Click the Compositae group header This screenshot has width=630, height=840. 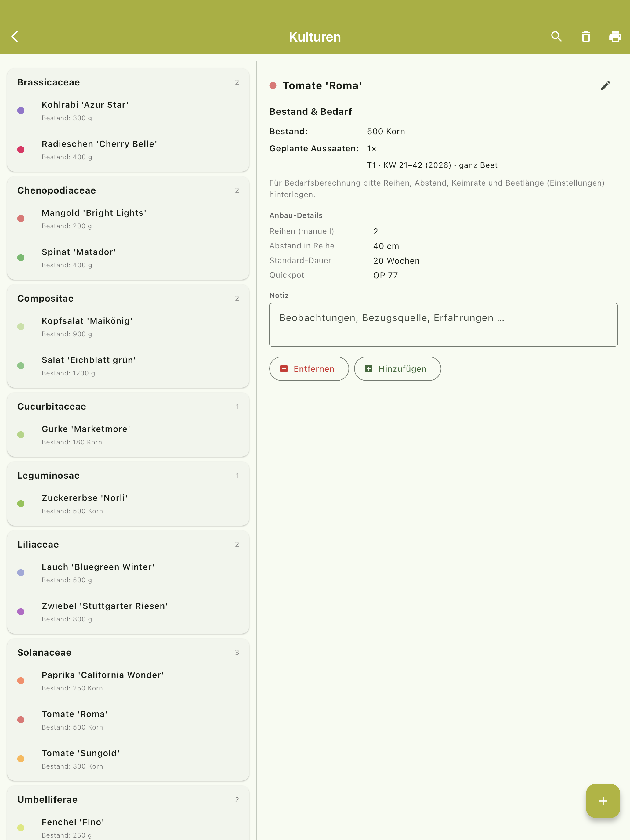pos(129,299)
